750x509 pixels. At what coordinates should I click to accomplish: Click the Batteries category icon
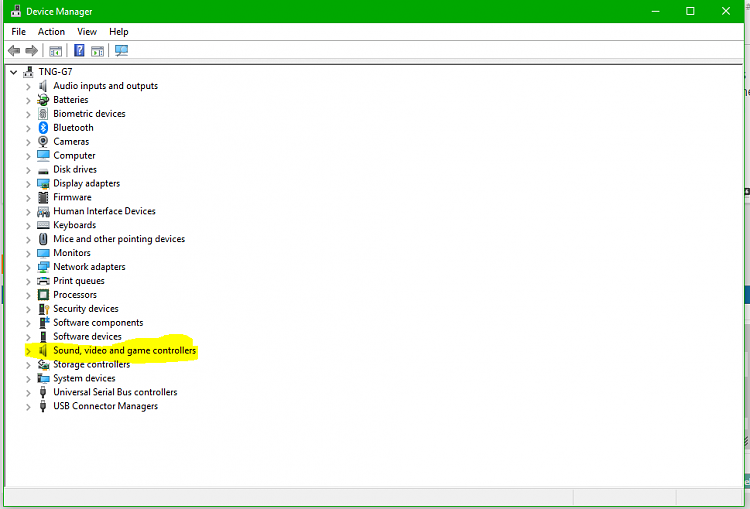tap(43, 100)
